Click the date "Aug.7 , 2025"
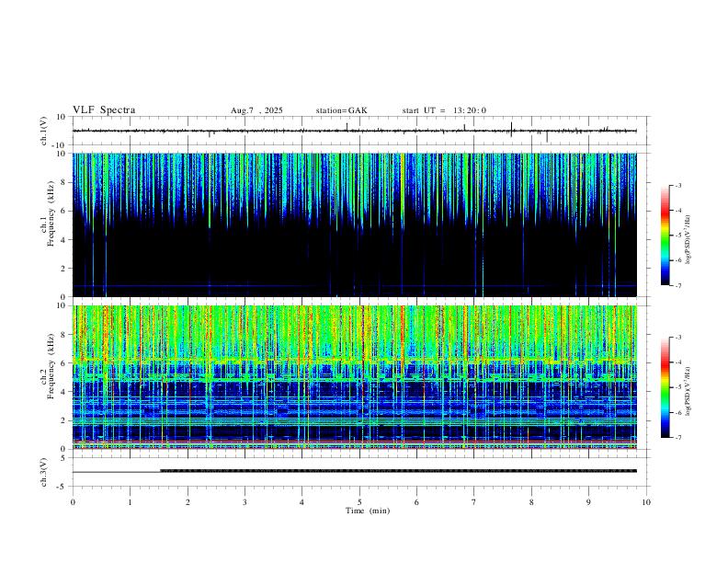This screenshot has height=563, width=728. click(256, 110)
